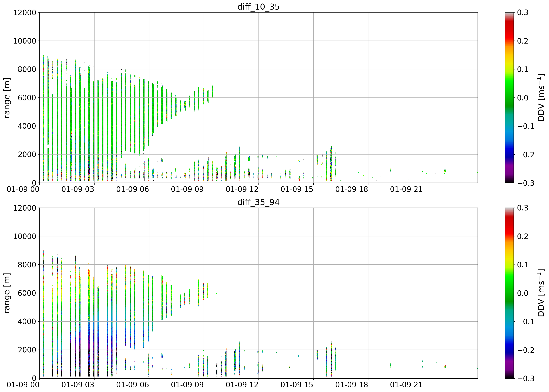Image resolution: width=549 pixels, height=392 pixels.
Task: Click the diff_35_94 plot title
Action: (258, 202)
